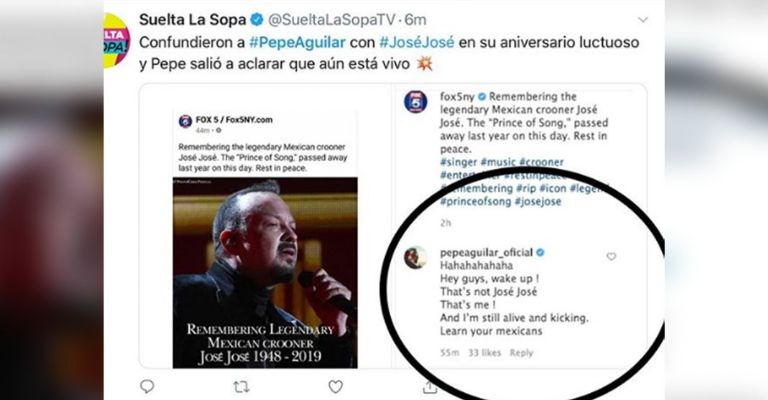Image resolution: width=768 pixels, height=400 pixels.
Task: Open José José memorial image thumbnail
Action: point(265,273)
